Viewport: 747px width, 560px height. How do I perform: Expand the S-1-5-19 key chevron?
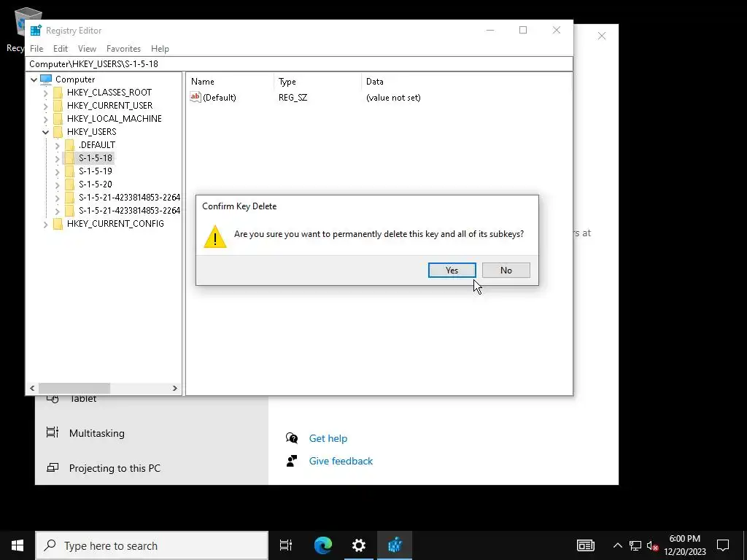57,171
